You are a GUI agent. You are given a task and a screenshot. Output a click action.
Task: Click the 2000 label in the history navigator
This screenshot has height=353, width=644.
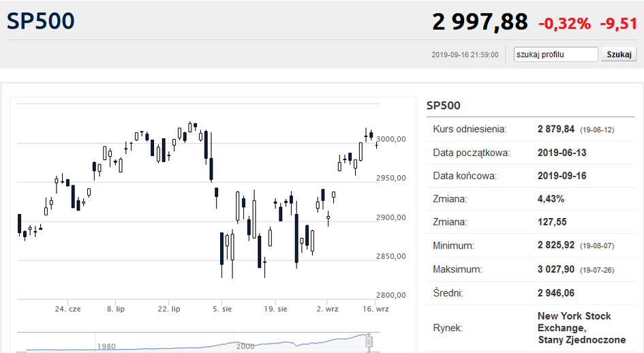[x=245, y=346]
